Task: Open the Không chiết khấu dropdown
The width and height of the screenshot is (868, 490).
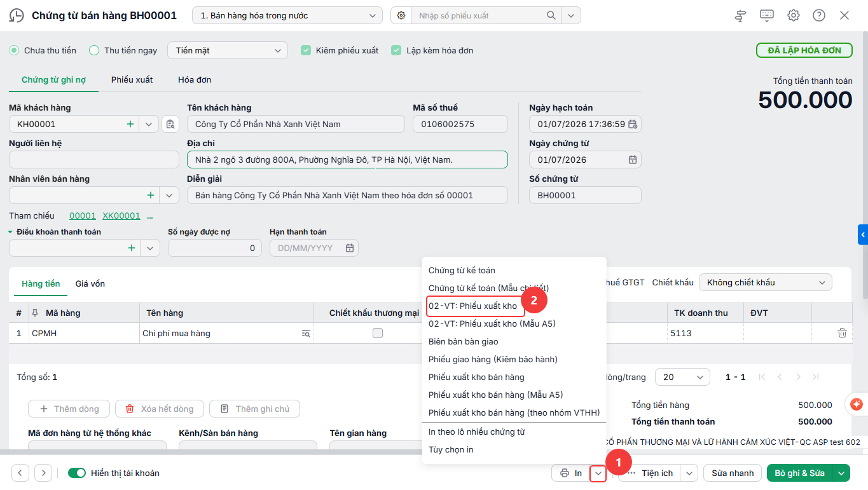Action: tap(766, 282)
